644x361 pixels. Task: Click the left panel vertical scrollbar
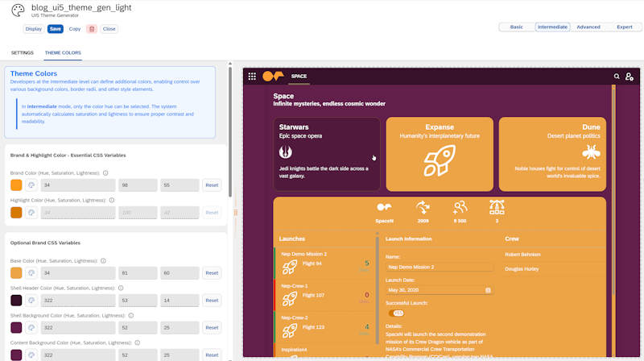[230, 131]
